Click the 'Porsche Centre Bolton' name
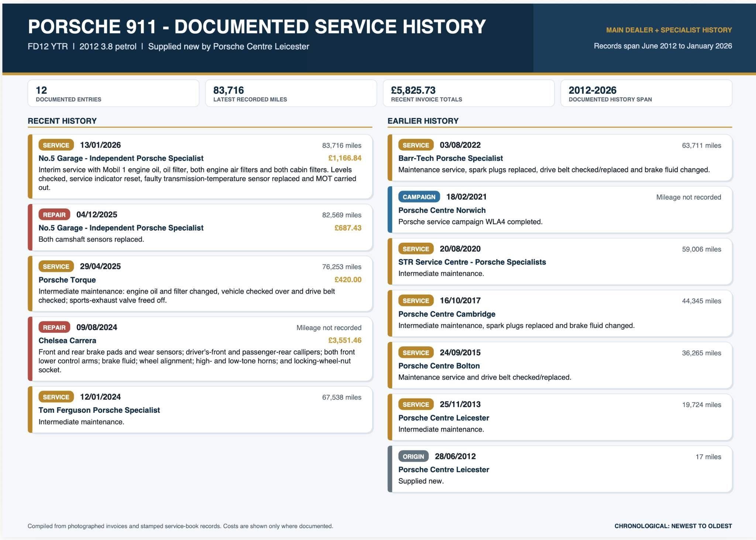 tap(439, 366)
